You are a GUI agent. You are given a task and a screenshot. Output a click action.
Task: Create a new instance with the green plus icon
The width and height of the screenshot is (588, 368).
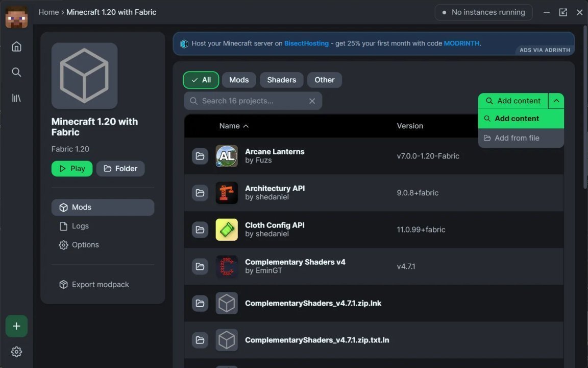[x=16, y=326]
